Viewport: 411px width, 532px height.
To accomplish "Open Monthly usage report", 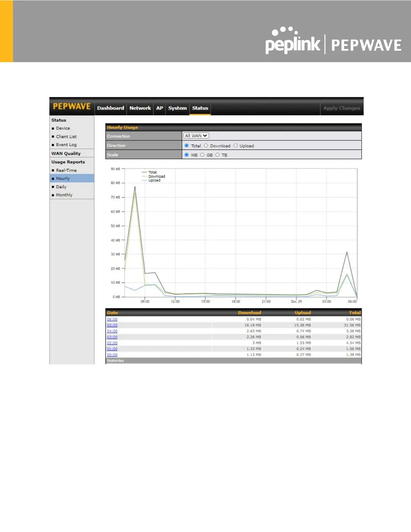I will (x=64, y=195).
